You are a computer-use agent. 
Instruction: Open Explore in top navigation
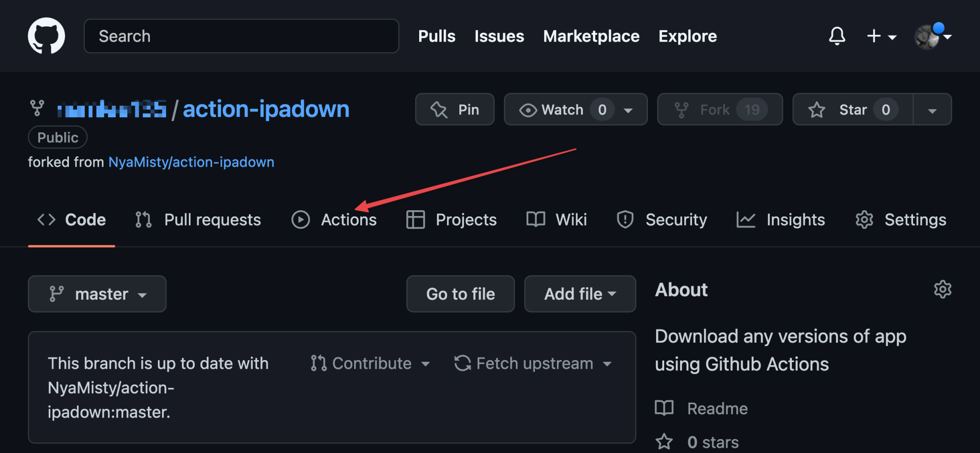click(x=688, y=36)
